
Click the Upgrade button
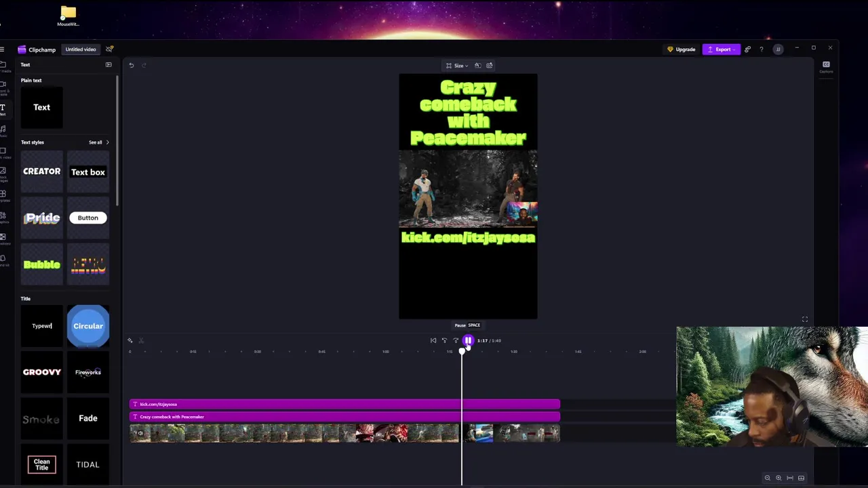click(682, 49)
